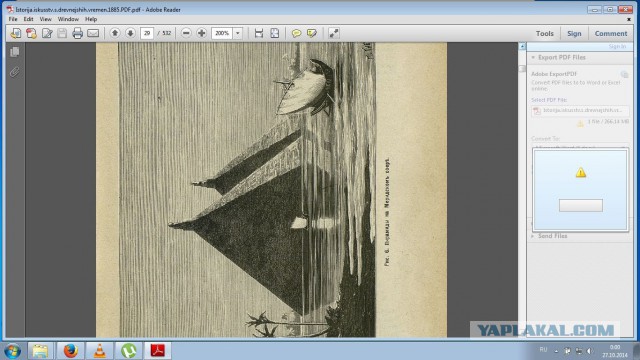Switch to Read Mode fullscreen icon
Viewport: 640px width, 360px height.
click(x=334, y=33)
